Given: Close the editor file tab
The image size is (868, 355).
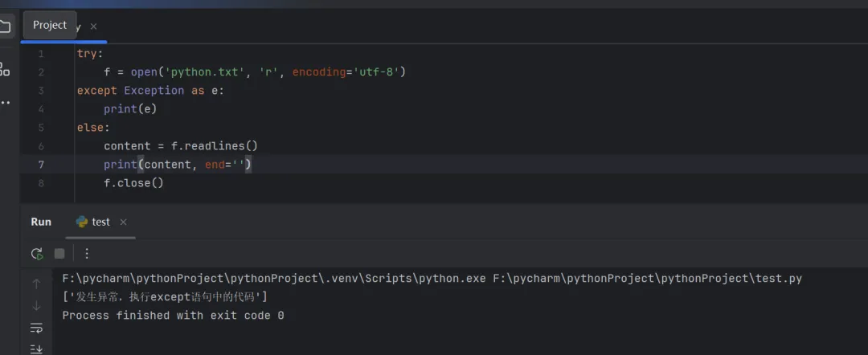Looking at the screenshot, I should 93,27.
